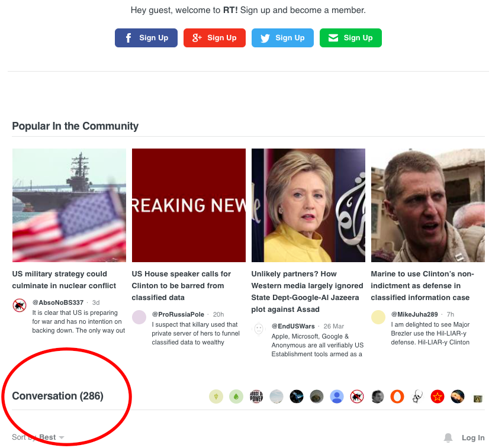The image size is (492, 448).
Task: Click the face outline avatar beside @EndUSWars
Action: pos(259,329)
